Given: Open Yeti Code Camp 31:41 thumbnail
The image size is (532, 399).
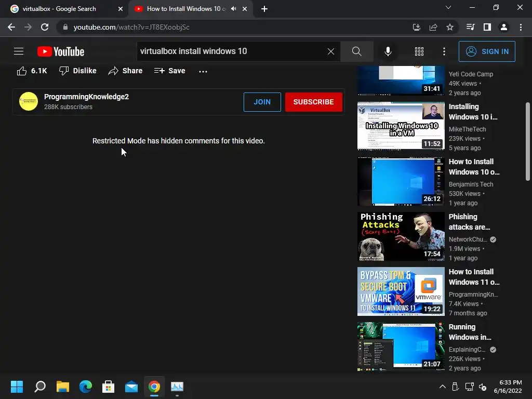Looking at the screenshot, I should (x=401, y=81).
